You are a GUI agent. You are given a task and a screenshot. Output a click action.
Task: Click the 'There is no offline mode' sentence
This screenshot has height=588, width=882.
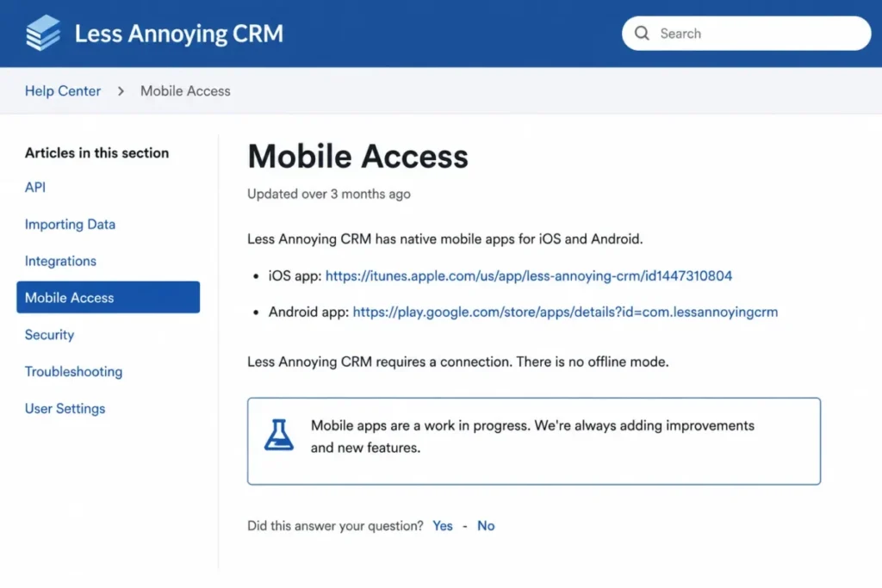[x=593, y=362]
